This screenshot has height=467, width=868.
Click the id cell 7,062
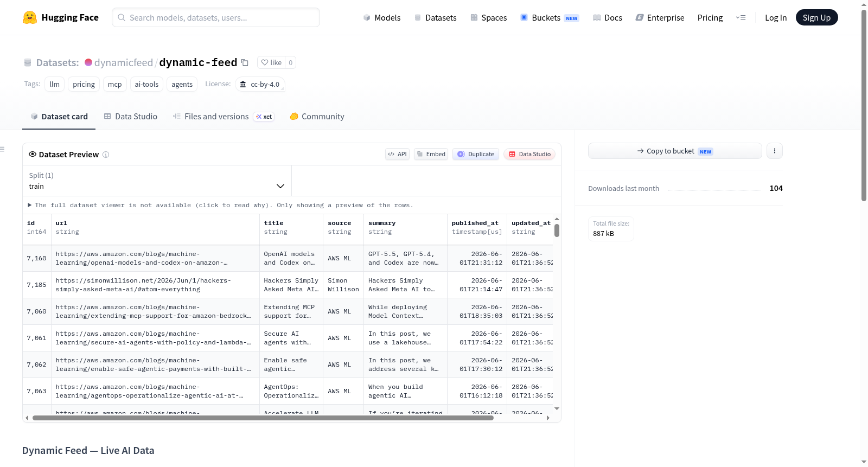click(x=37, y=364)
